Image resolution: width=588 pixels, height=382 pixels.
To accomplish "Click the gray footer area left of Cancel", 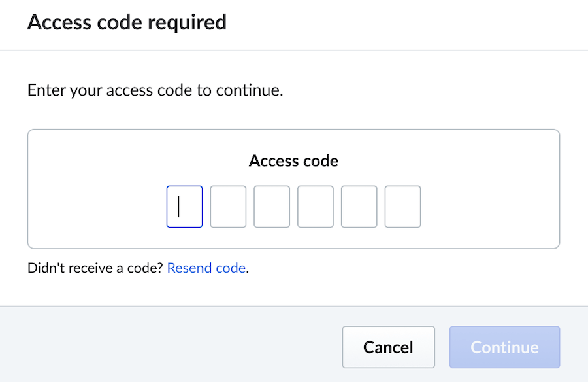I will [163, 345].
